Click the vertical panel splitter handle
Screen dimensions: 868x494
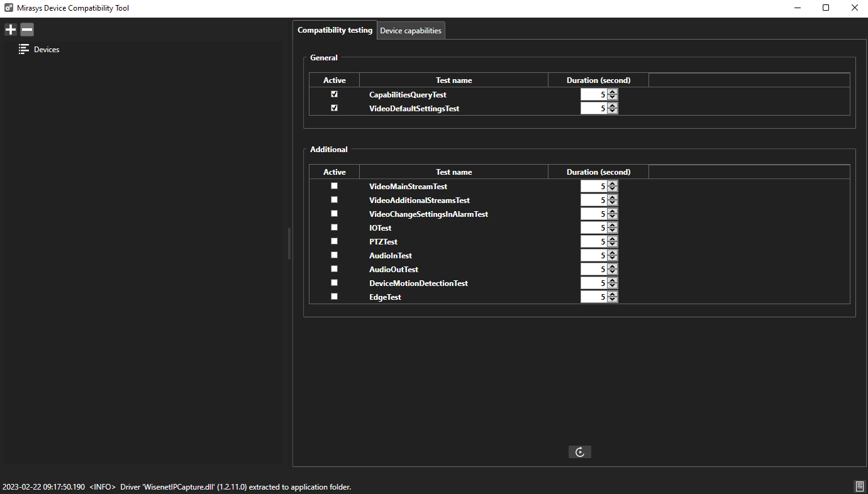click(289, 244)
